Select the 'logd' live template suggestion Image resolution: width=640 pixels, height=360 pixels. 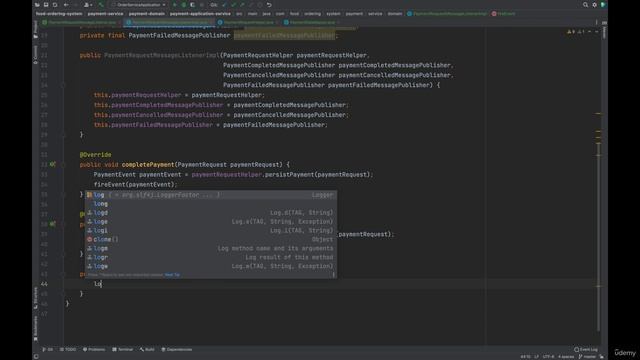click(211, 213)
